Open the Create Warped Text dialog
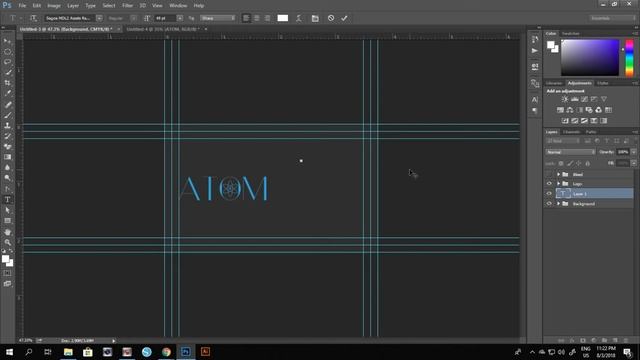The width and height of the screenshot is (640, 360). pos(299,18)
